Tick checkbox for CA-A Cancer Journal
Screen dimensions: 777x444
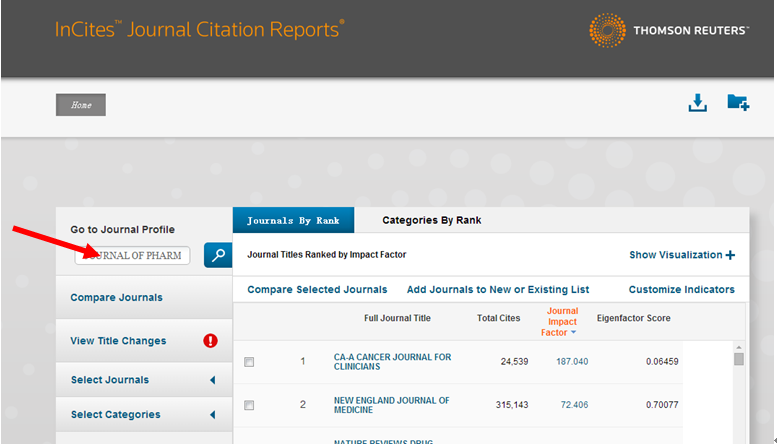click(x=249, y=362)
